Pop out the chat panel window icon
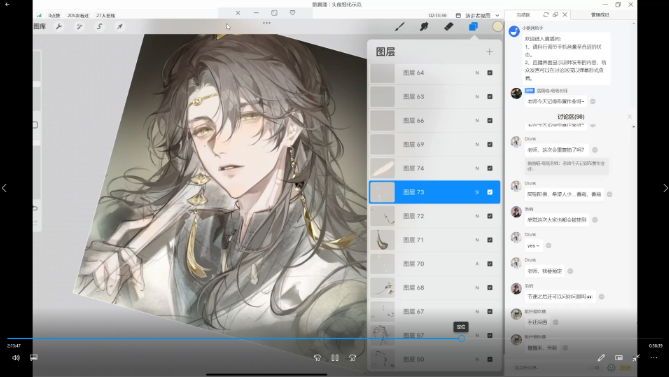Viewport: 669px width, 377px height. point(555,14)
